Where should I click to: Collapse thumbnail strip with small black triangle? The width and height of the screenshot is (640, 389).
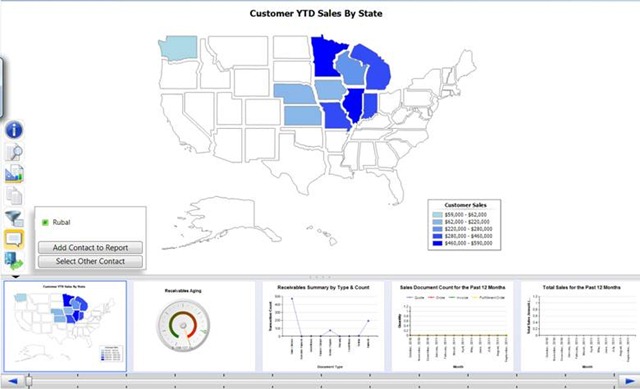[x=16, y=277]
